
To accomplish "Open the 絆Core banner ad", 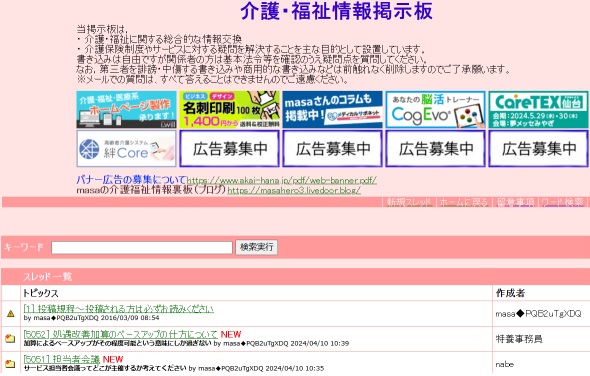I will click(126, 148).
